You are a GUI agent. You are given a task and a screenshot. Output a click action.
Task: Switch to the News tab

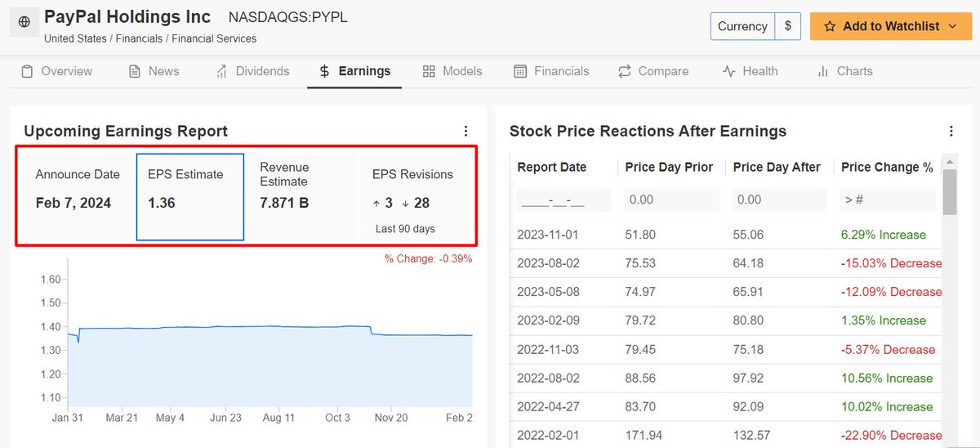(154, 71)
